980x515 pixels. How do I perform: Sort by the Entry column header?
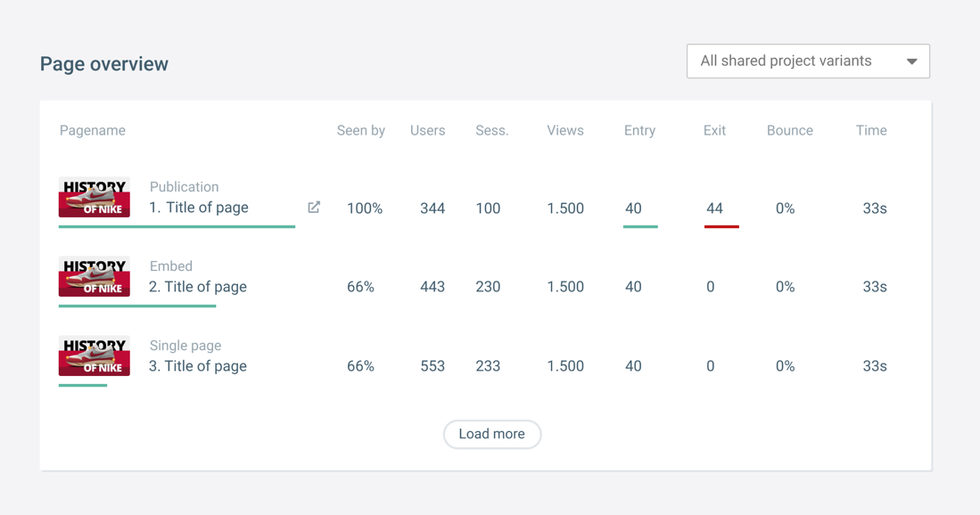tap(639, 130)
